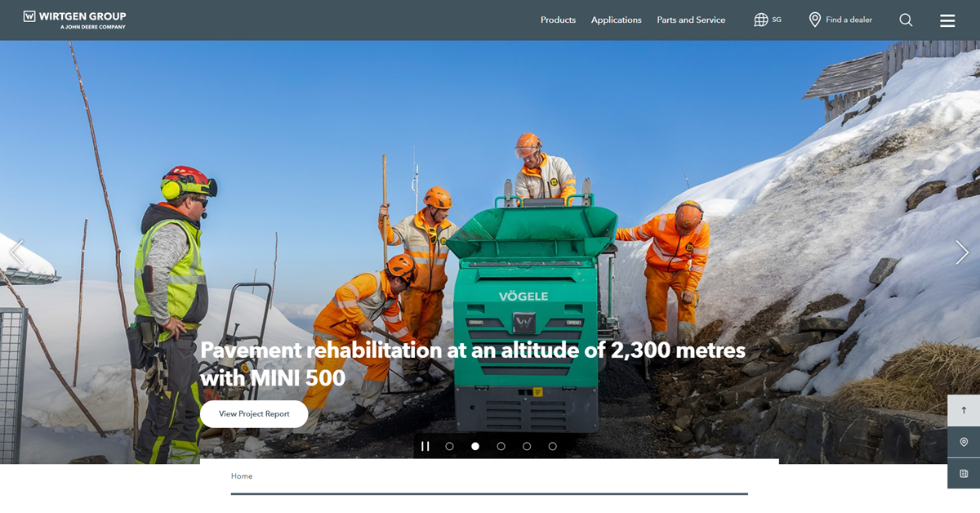Select fifth carousel slide dot

tap(552, 446)
